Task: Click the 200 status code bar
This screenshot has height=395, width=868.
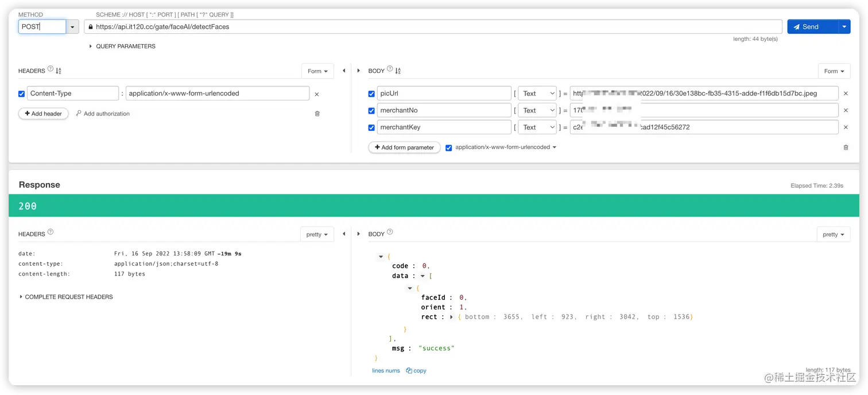Action: pyautogui.click(x=434, y=206)
